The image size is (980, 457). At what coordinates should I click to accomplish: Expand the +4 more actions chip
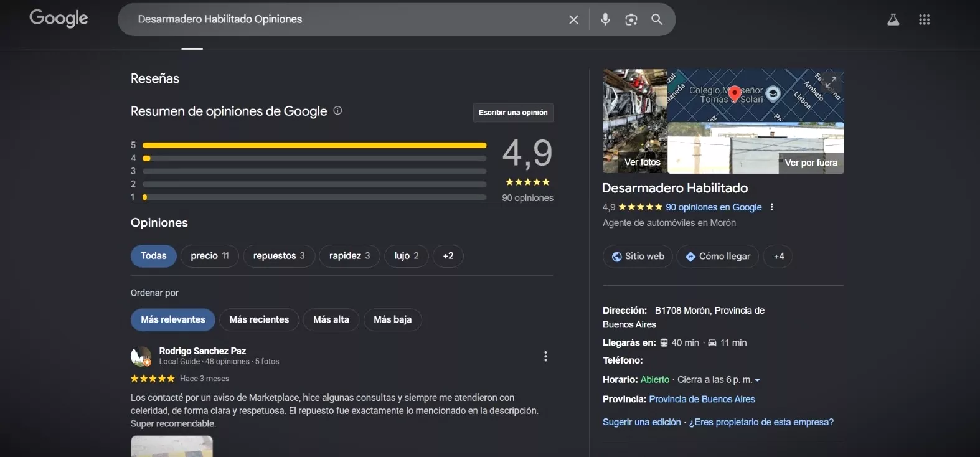[778, 257]
